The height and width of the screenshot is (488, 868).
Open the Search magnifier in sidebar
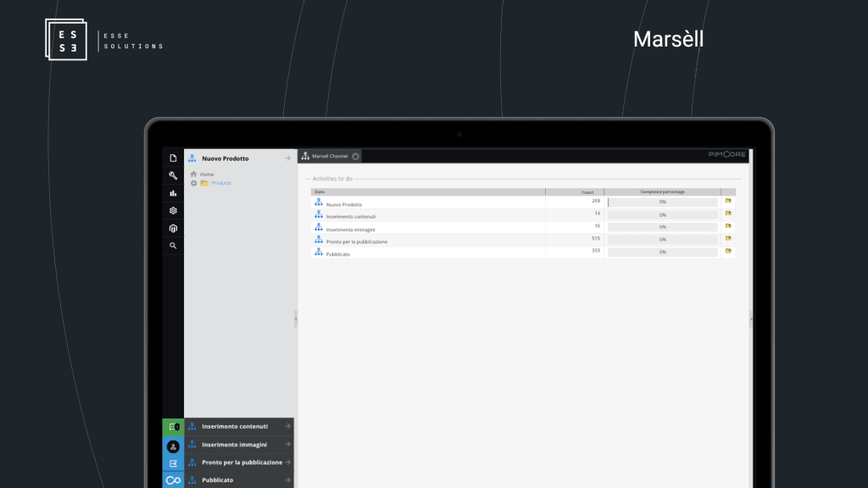(173, 246)
